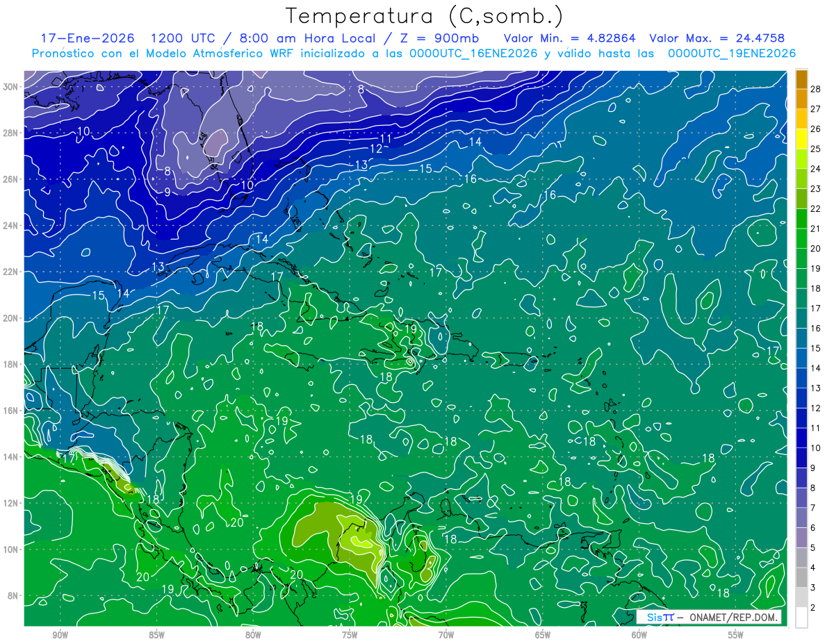834x644 pixels.
Task: Click the 65W longitude axis label
Action: pos(543,635)
